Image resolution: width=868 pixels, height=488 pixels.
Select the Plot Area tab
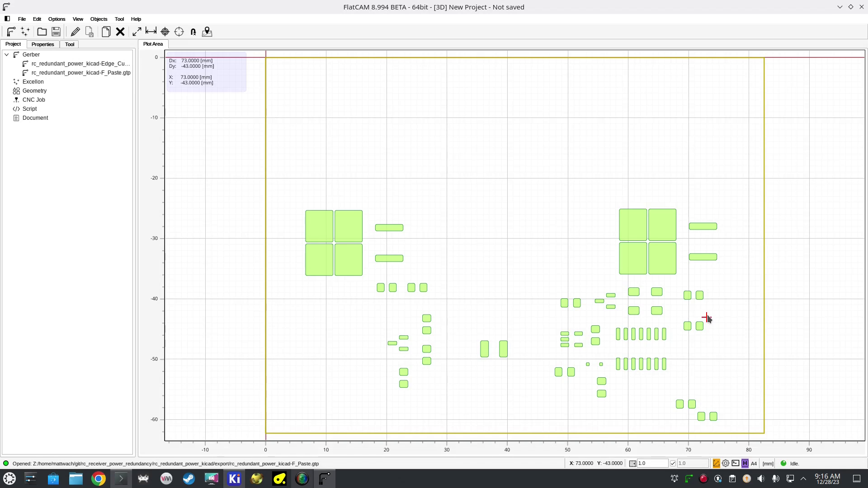pyautogui.click(x=154, y=44)
